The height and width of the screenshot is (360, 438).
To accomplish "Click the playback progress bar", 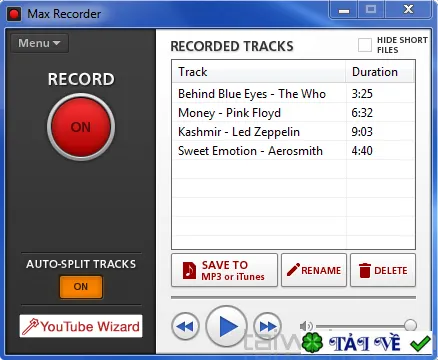I will 293,297.
